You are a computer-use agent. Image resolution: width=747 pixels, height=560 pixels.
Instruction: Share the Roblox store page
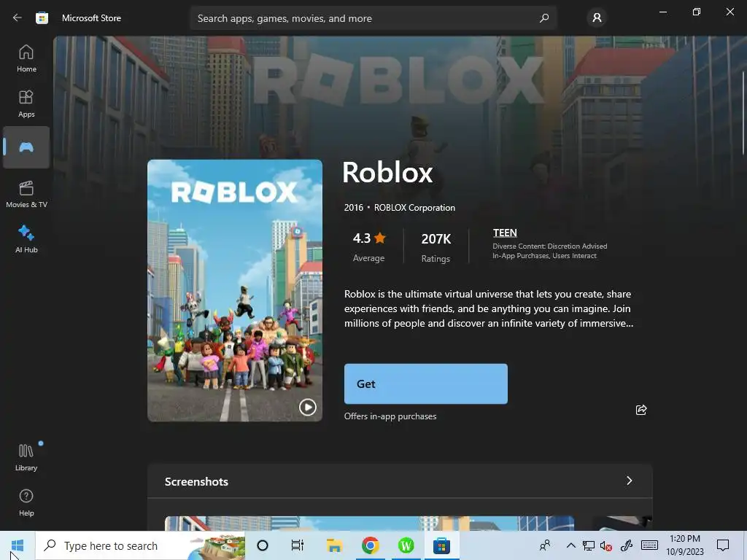point(641,410)
